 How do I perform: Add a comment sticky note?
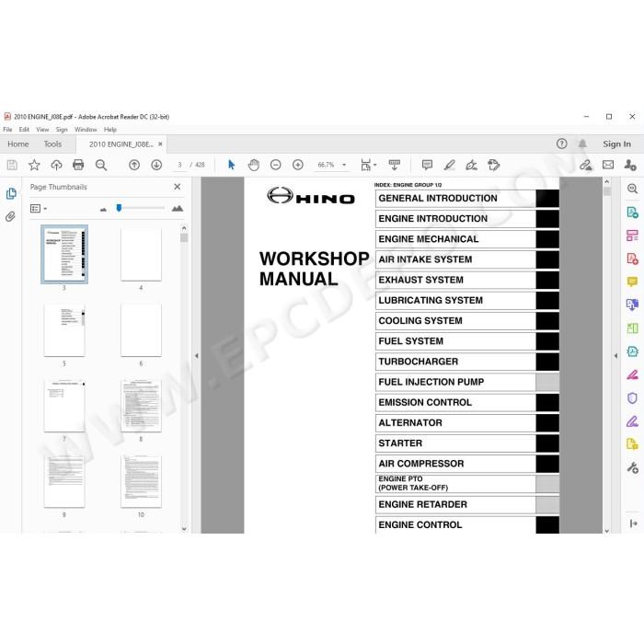pos(427,165)
